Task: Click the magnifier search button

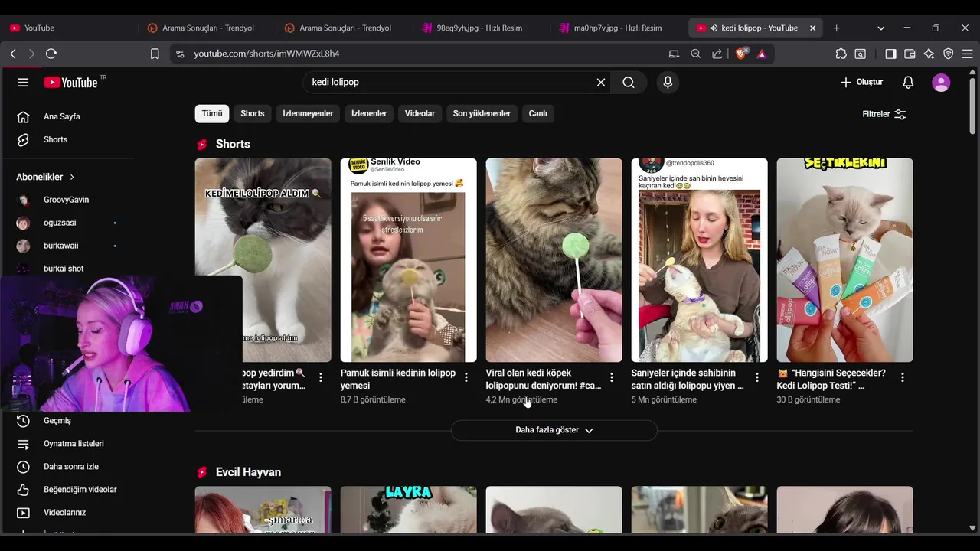Action: coord(629,83)
